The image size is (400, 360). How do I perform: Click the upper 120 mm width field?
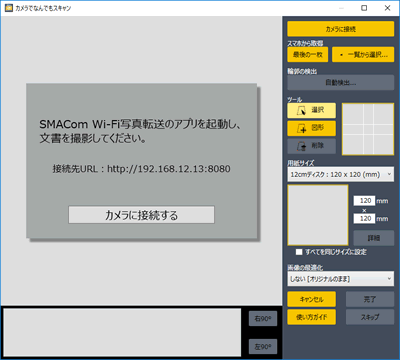364,201
